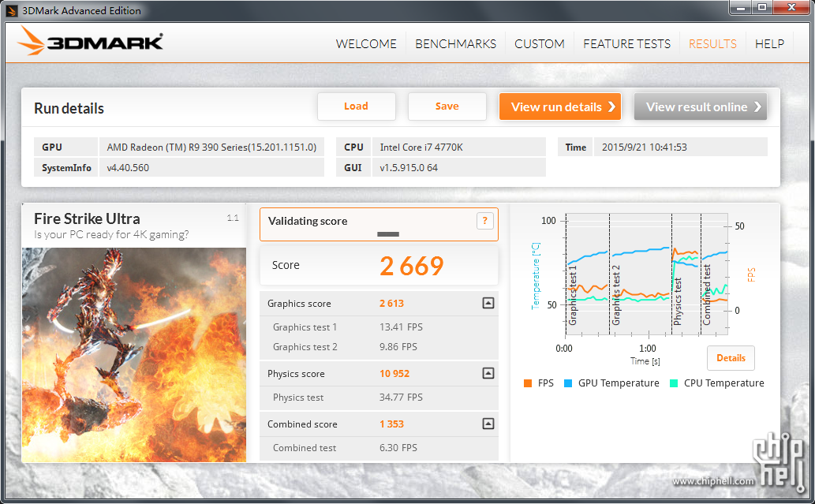Screen dimensions: 815x504
Task: Open View run details
Action: point(560,106)
